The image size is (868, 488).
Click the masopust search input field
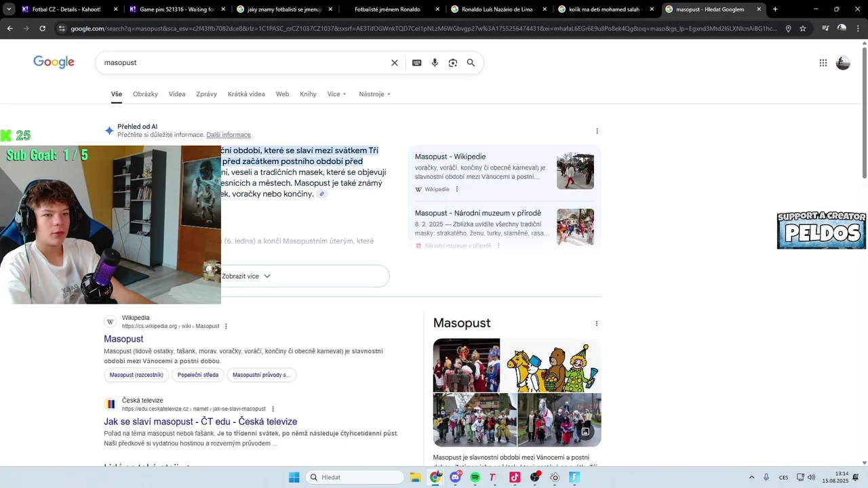(244, 62)
